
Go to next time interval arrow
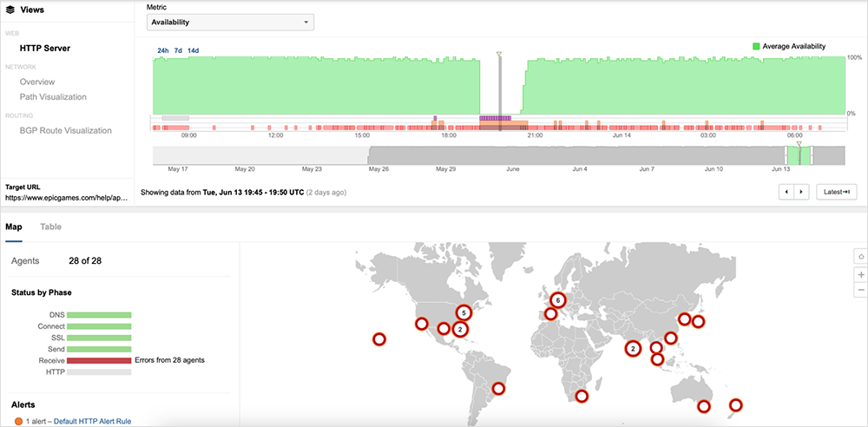[801, 192]
